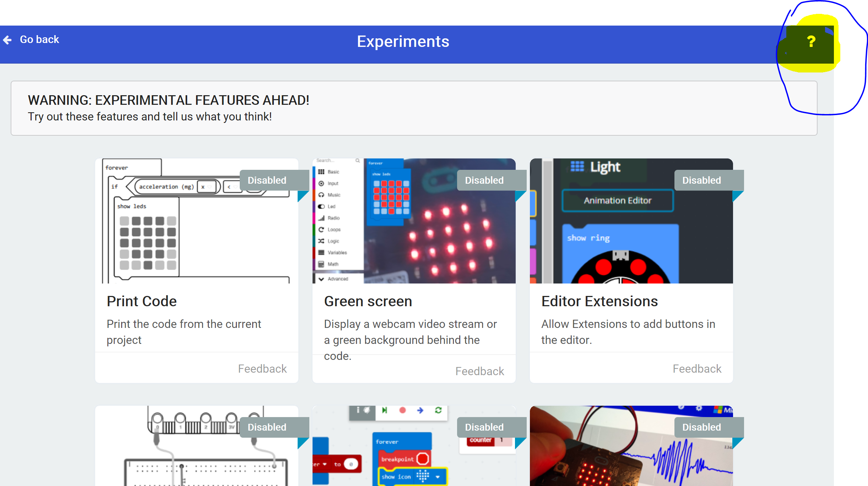The width and height of the screenshot is (868, 486).
Task: Click the search magnifier icon in Green screen thumbnail
Action: (358, 161)
